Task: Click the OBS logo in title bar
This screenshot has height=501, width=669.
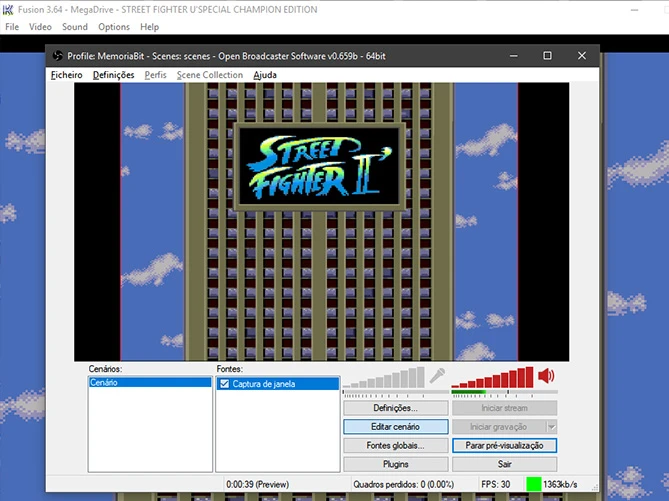Action: [58, 56]
